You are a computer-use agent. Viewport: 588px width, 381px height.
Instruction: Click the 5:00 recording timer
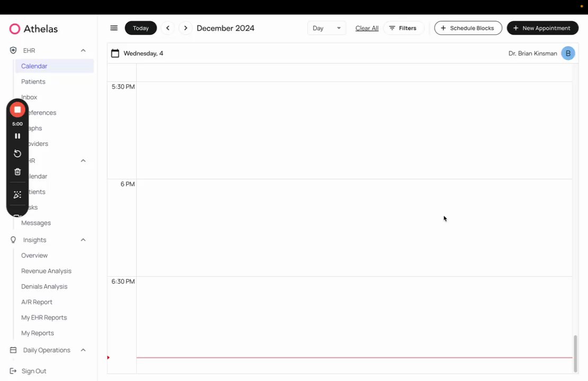17,124
